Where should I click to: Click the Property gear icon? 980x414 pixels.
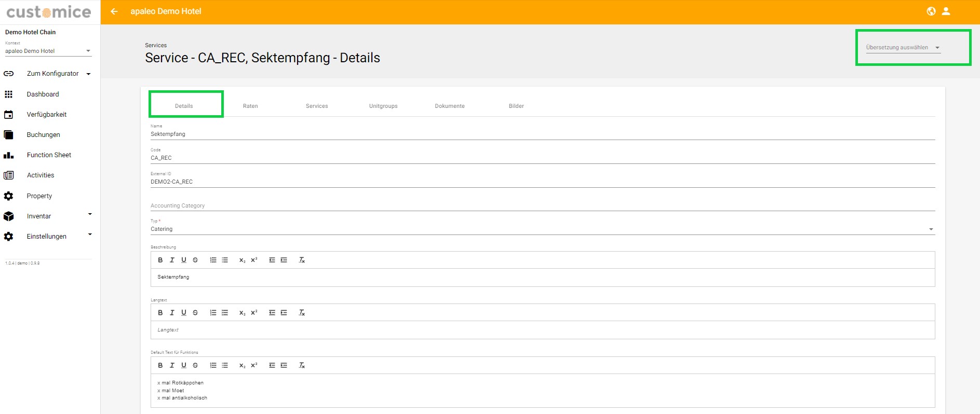click(x=8, y=196)
